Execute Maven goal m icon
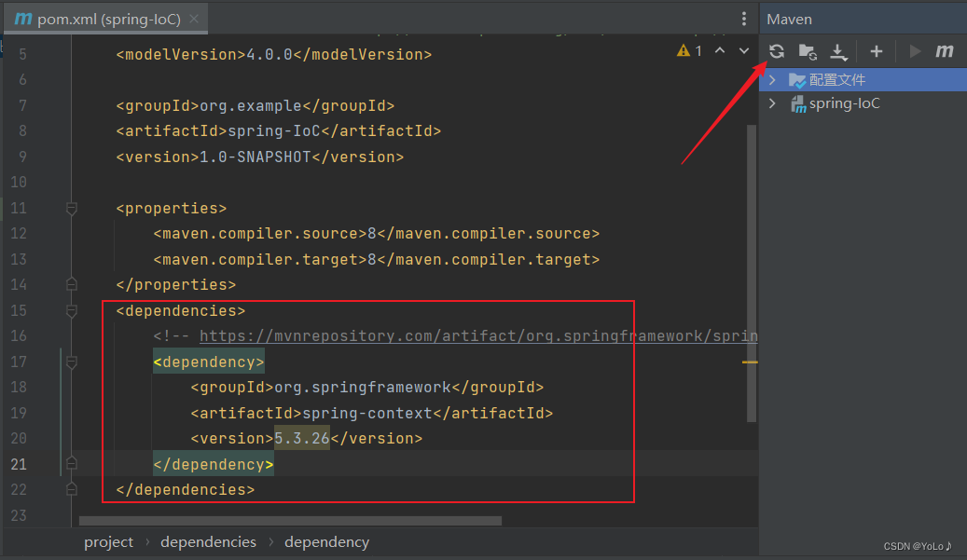Screen dimensions: 967x560 coord(945,51)
